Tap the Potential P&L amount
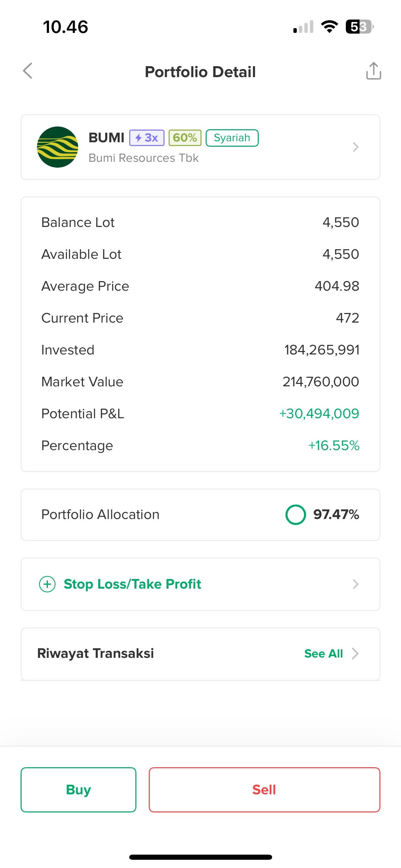Image resolution: width=401 pixels, height=868 pixels. tap(319, 414)
